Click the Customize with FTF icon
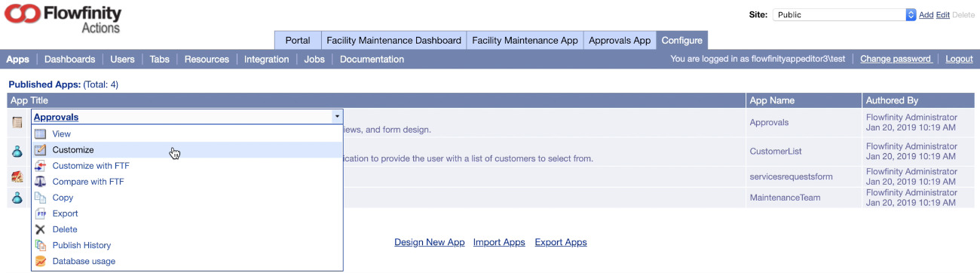Screen dimensions: 980x273 click(x=41, y=166)
